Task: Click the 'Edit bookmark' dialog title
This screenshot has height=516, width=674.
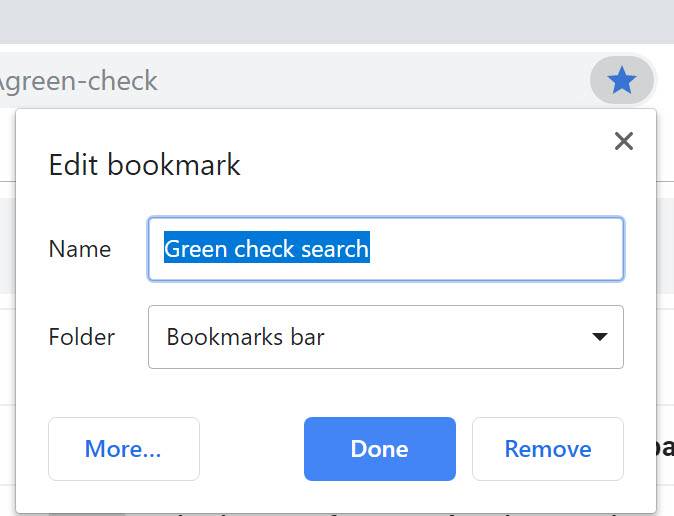Action: [x=144, y=165]
